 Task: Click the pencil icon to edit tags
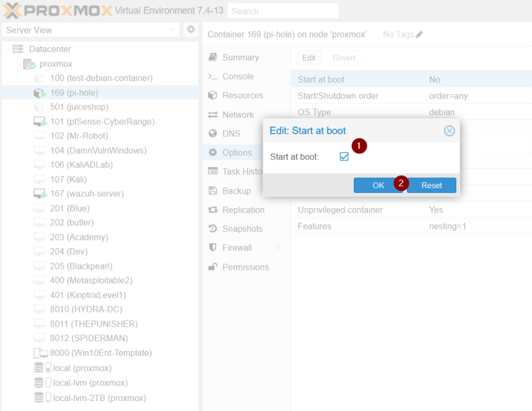[419, 35]
